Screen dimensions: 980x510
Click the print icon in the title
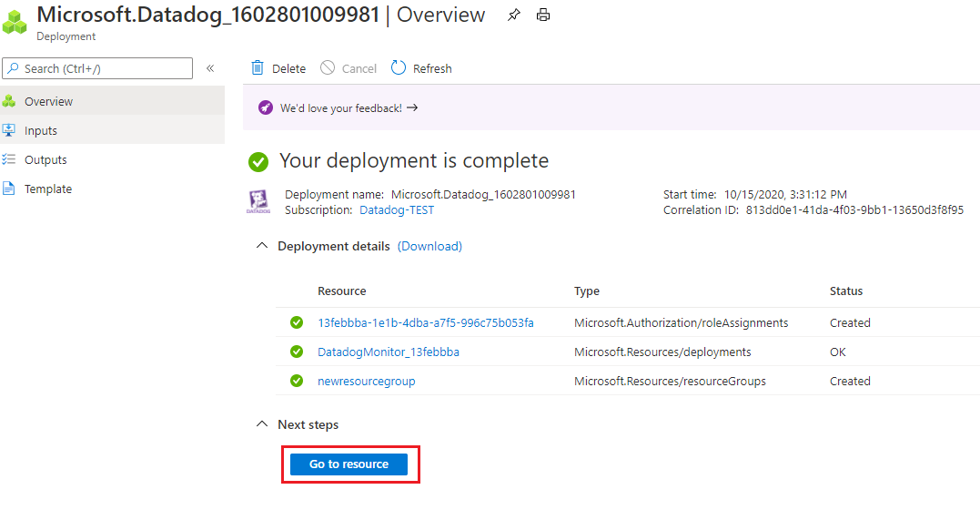point(543,15)
